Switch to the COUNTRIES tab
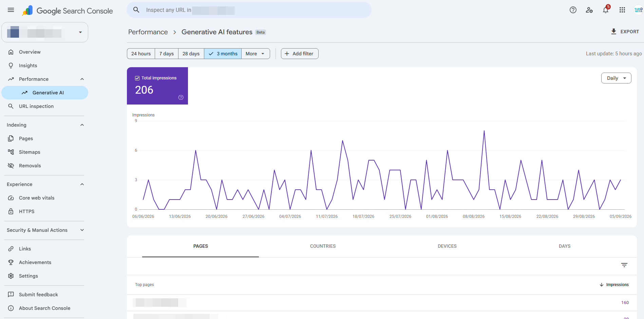Screen dimensions: 644x319 (323, 246)
